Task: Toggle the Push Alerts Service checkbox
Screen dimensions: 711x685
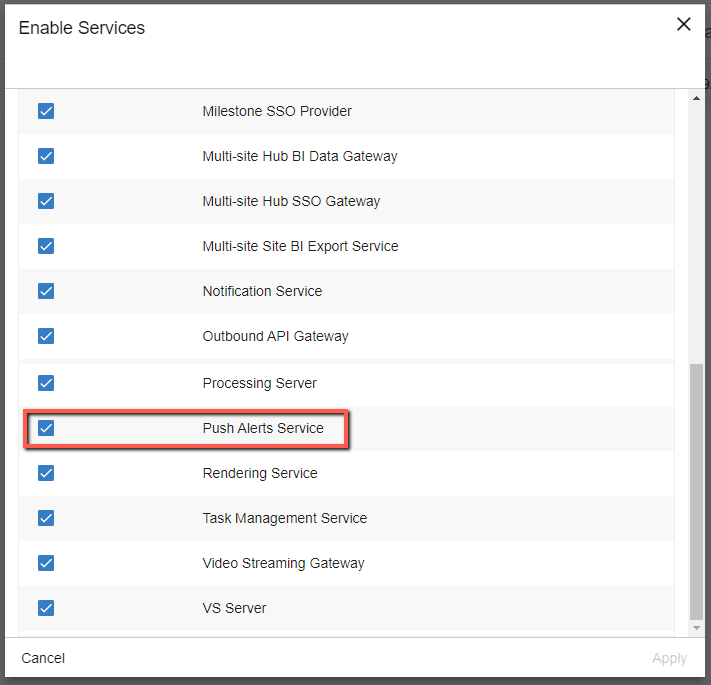Action: coord(46,428)
